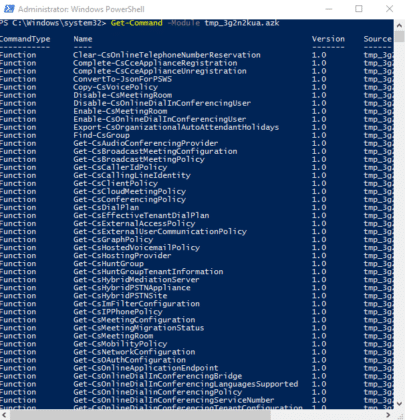The height and width of the screenshot is (420, 405).
Task: Click the Version column header
Action: (328, 39)
